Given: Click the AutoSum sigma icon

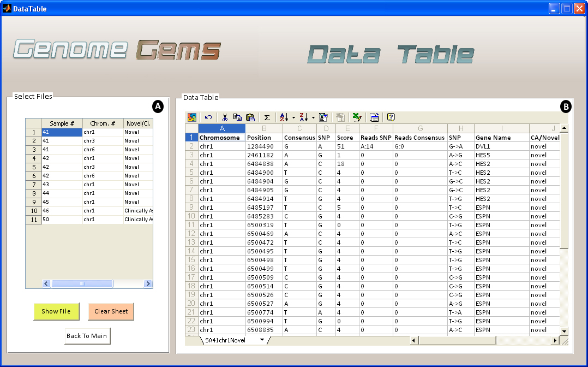Looking at the screenshot, I should click(267, 117).
